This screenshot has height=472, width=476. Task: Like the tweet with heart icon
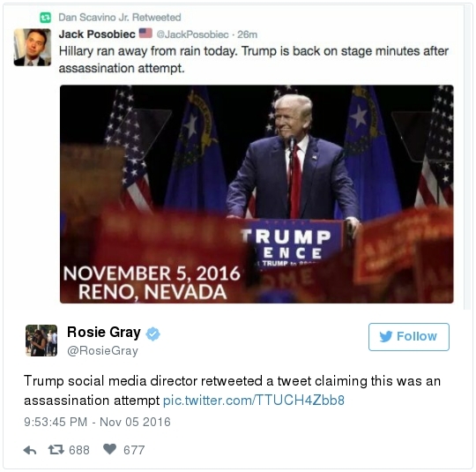pos(109,449)
